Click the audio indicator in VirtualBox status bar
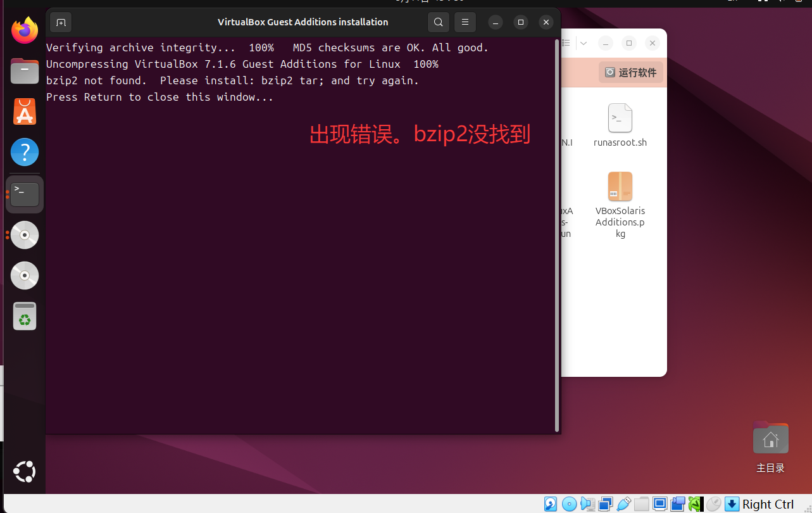Viewport: 812px width, 513px height. click(x=587, y=504)
